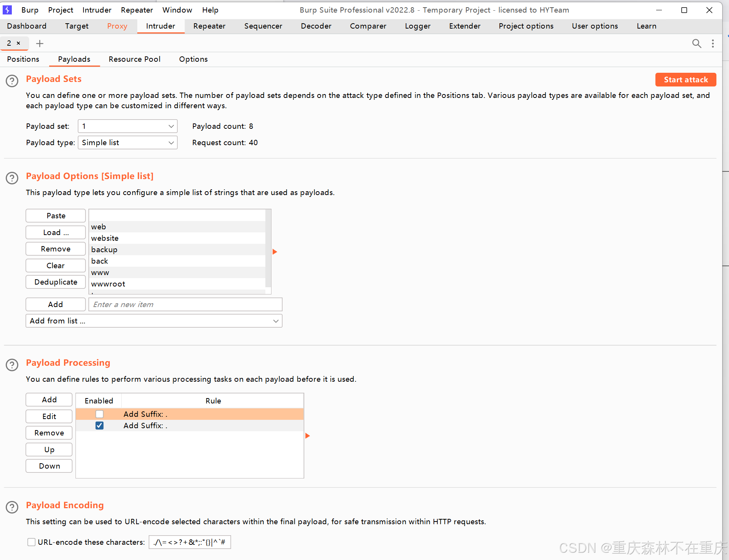Click the orange arrow beside payload list
729x560 pixels.
pos(275,252)
